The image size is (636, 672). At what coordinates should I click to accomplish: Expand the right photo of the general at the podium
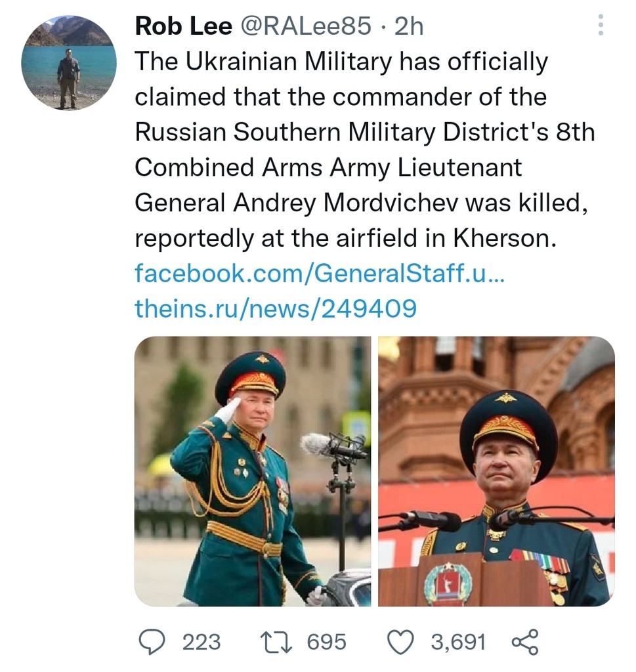point(496,471)
